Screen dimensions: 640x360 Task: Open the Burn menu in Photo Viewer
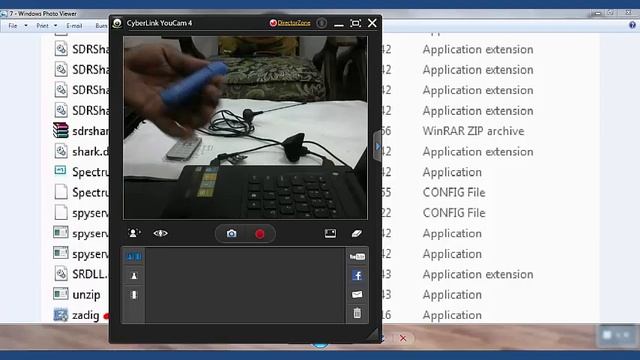(101, 26)
